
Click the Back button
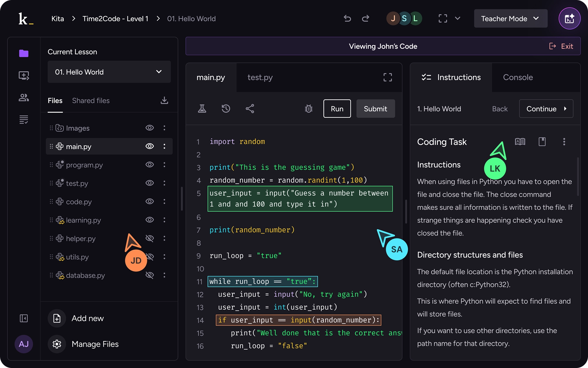[500, 109]
